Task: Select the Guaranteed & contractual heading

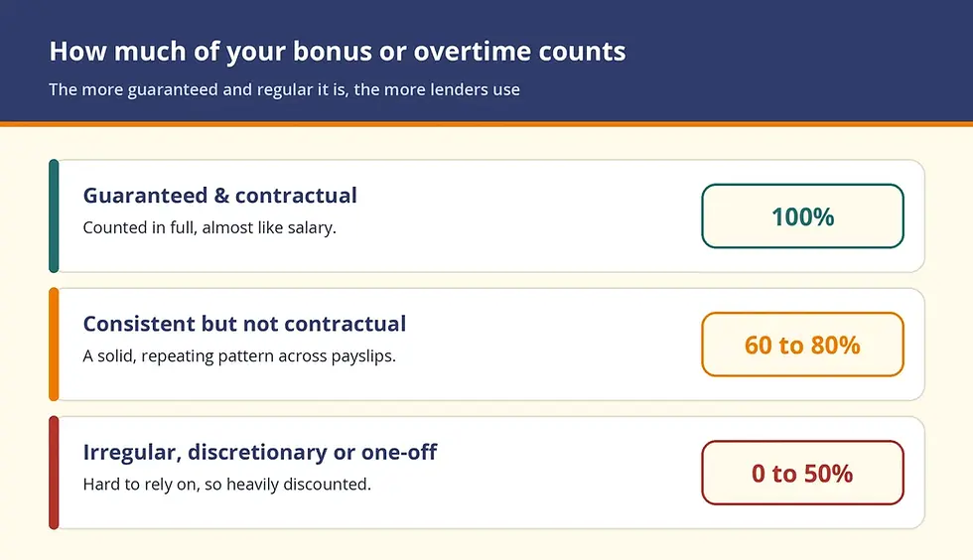Action: (x=220, y=196)
